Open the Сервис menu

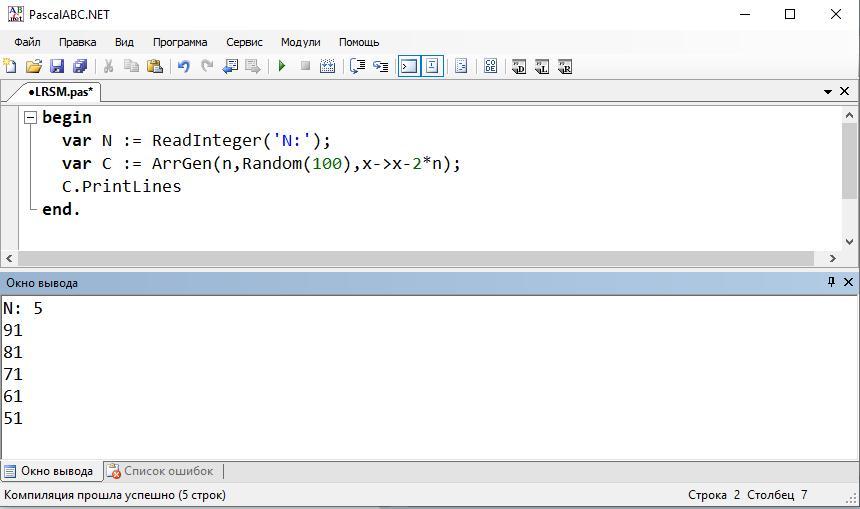(244, 42)
